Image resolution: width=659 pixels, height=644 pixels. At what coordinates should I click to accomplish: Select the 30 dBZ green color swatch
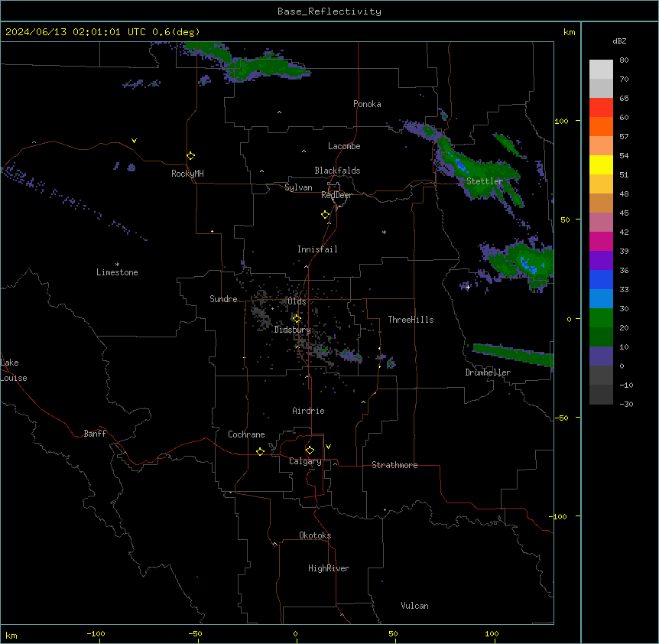601,318
